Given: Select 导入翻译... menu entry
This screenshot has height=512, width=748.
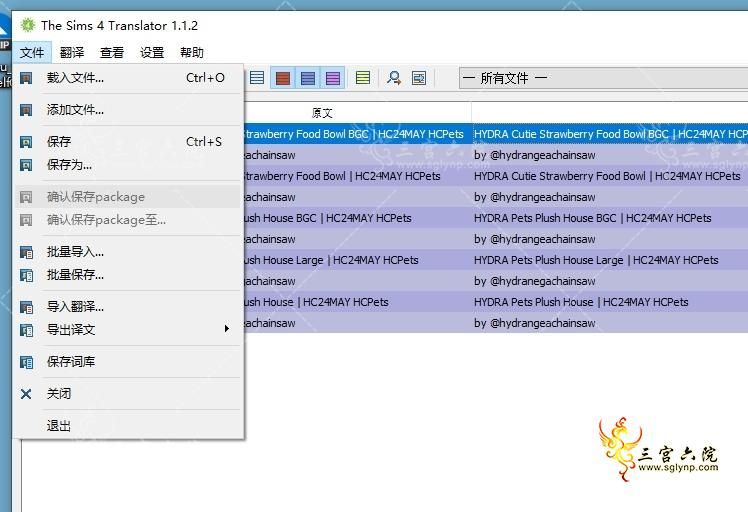Looking at the screenshot, I should coord(127,307).
